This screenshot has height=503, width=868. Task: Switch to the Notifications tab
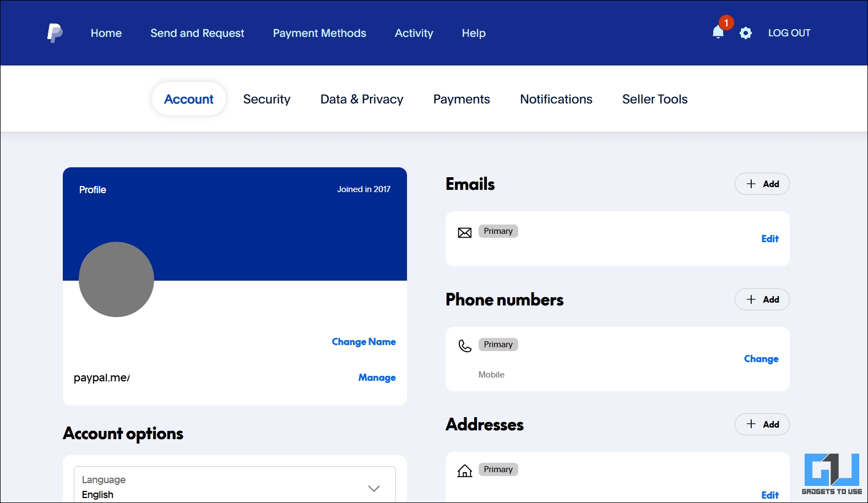coord(556,99)
